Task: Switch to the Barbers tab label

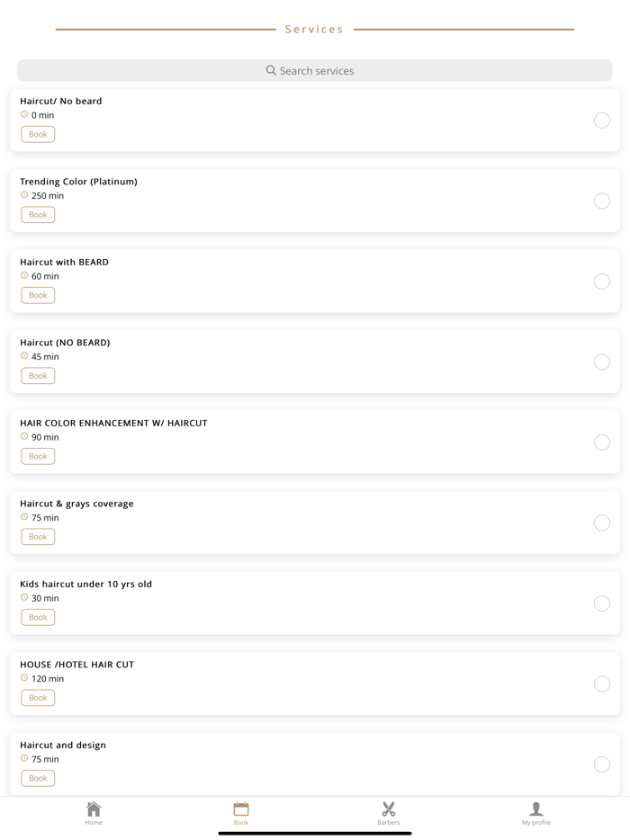Action: 389,823
